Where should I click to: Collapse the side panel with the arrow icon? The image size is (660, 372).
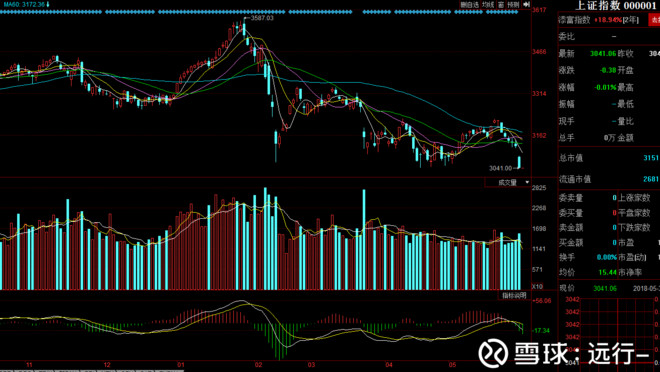tap(526, 4)
